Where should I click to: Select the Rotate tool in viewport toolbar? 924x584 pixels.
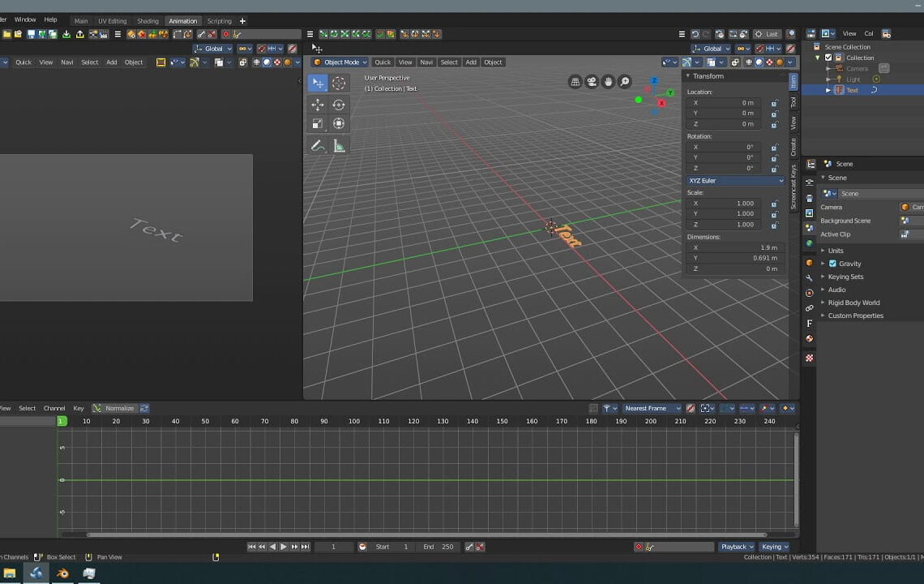pyautogui.click(x=338, y=104)
